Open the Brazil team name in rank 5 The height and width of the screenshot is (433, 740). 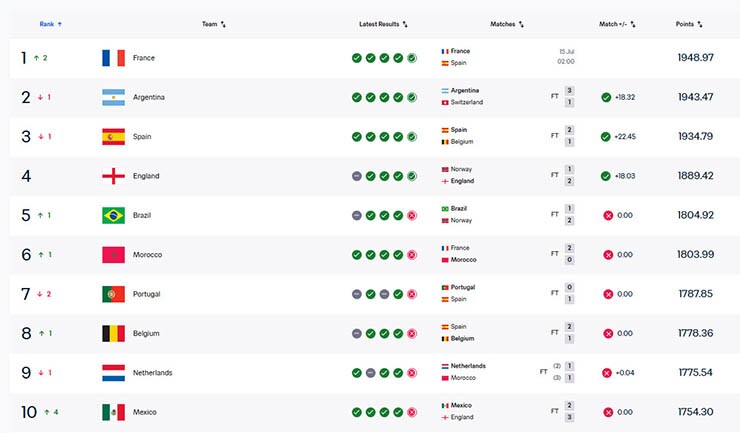tap(142, 215)
